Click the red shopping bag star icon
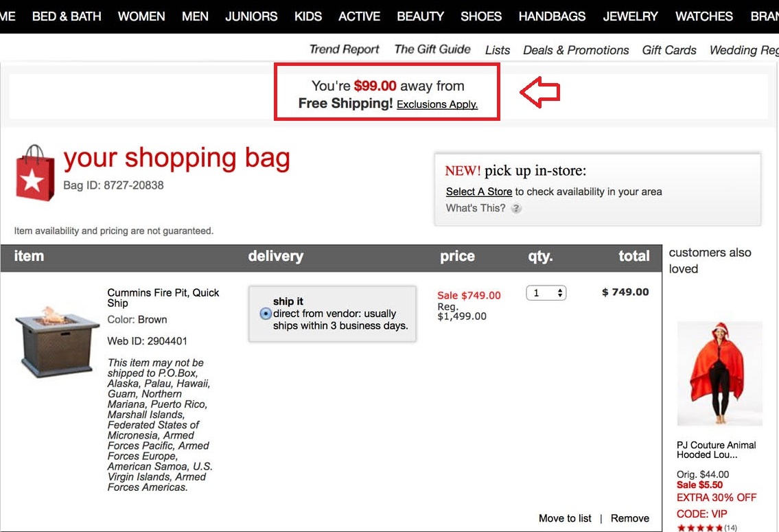Image resolution: width=779 pixels, height=532 pixels. tap(35, 173)
